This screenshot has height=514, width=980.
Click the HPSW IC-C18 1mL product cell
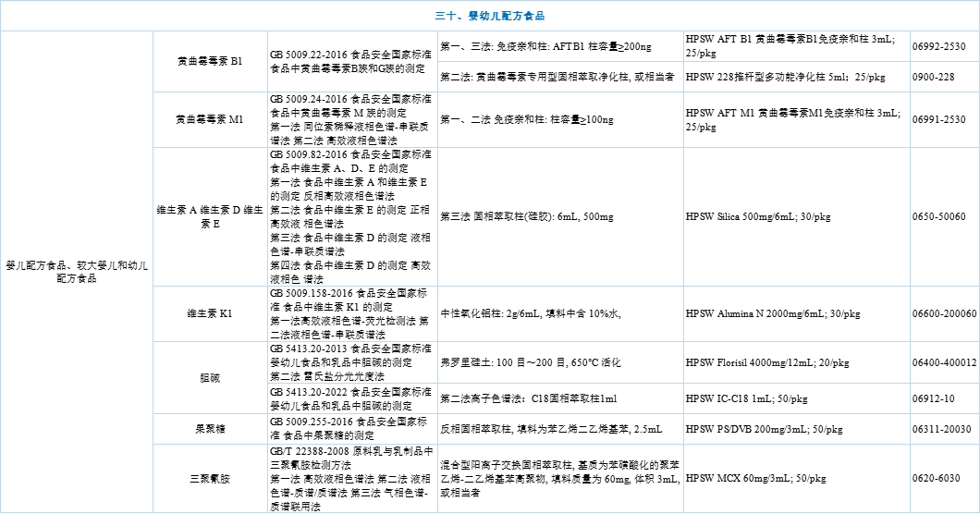point(796,398)
